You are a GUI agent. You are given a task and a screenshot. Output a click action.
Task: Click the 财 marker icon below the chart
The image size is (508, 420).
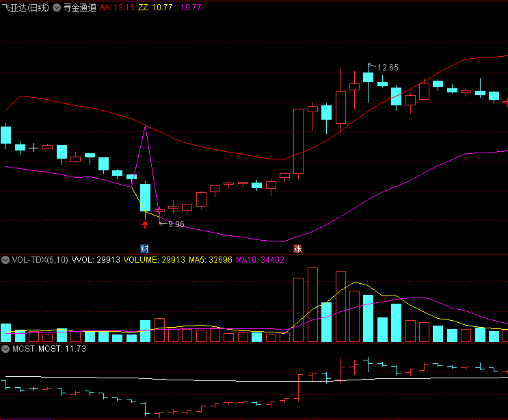pyautogui.click(x=144, y=248)
